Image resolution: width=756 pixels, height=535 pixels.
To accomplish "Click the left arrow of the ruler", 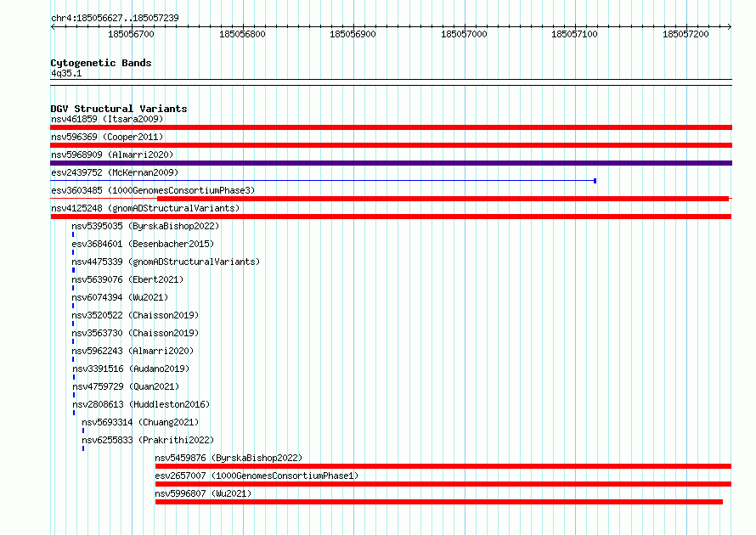I will click(53, 27).
